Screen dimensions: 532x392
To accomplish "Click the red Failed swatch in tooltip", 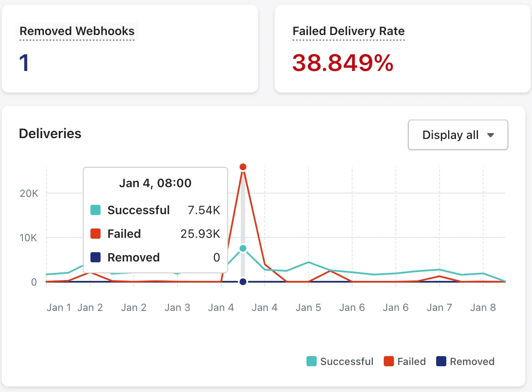I will coord(95,234).
